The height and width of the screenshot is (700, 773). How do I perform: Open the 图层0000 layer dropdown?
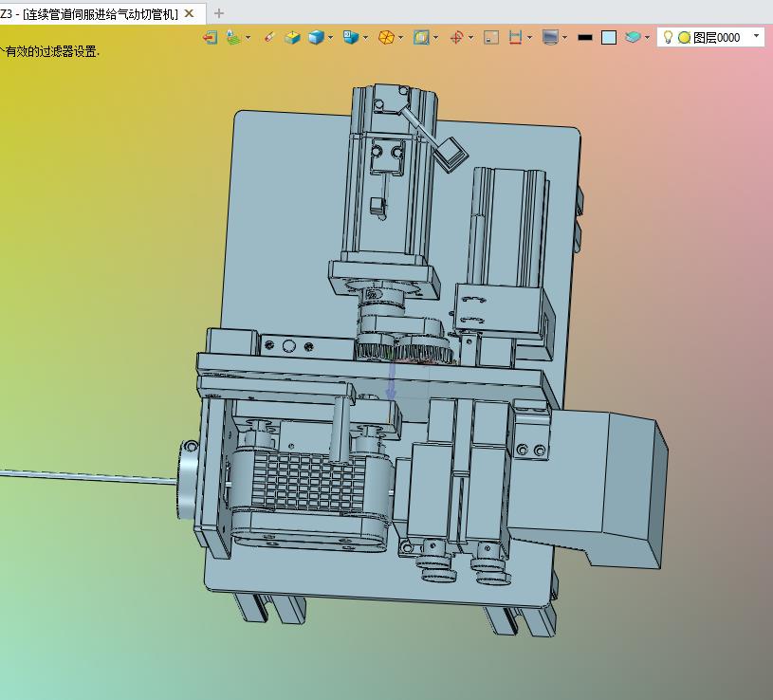pyautogui.click(x=756, y=36)
